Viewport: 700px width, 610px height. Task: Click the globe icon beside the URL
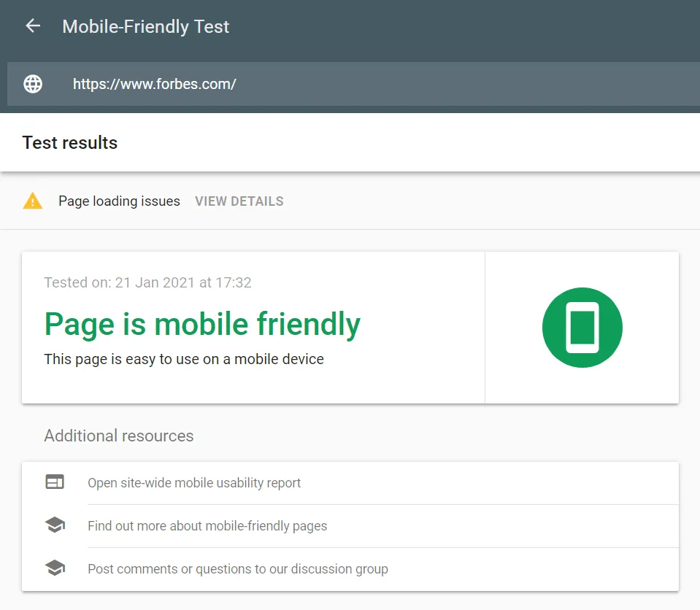pos(33,84)
